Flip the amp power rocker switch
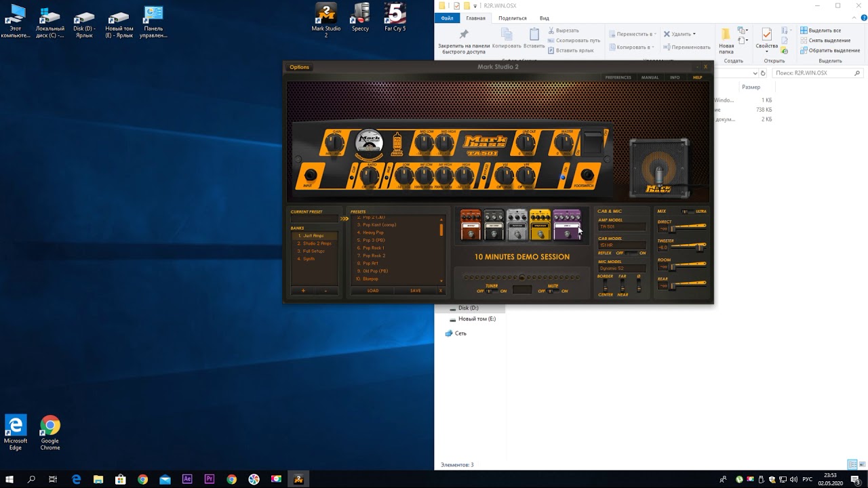The height and width of the screenshot is (488, 868). [593, 142]
